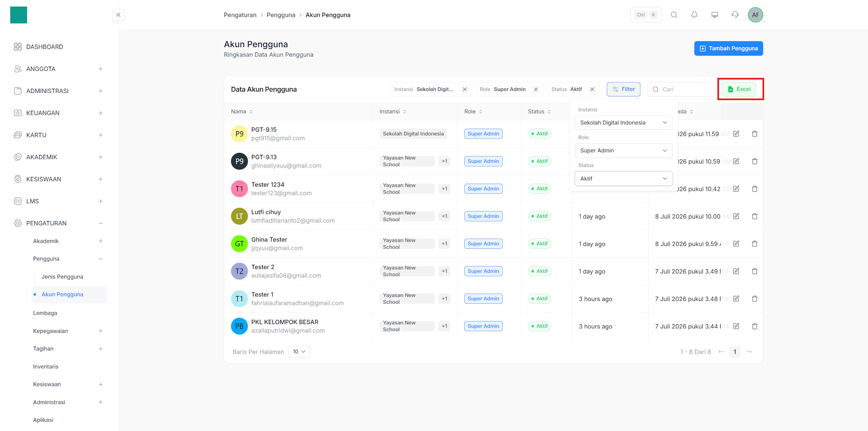Expand the ADMINISTRASI menu
The height and width of the screenshot is (431, 868).
click(x=100, y=91)
